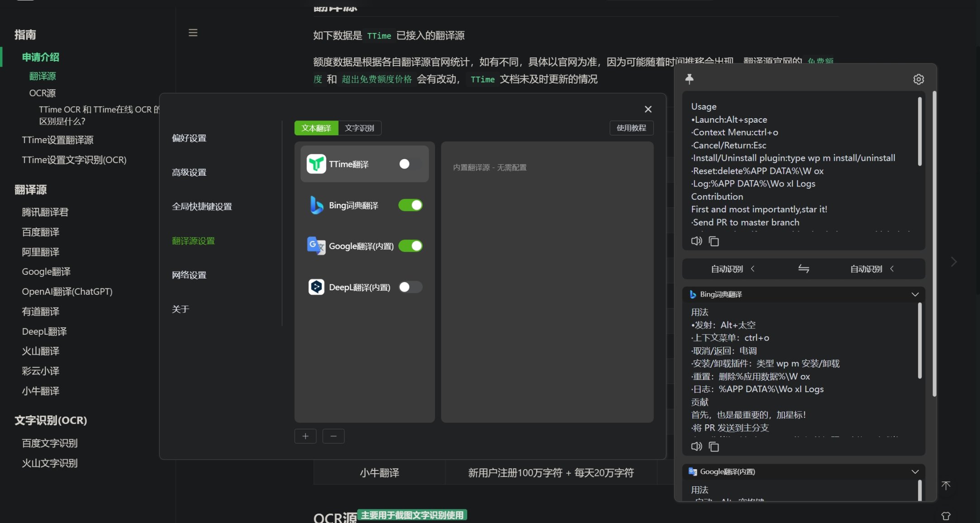This screenshot has height=523, width=980.
Task: Close the settings dialog
Action: pyautogui.click(x=648, y=109)
